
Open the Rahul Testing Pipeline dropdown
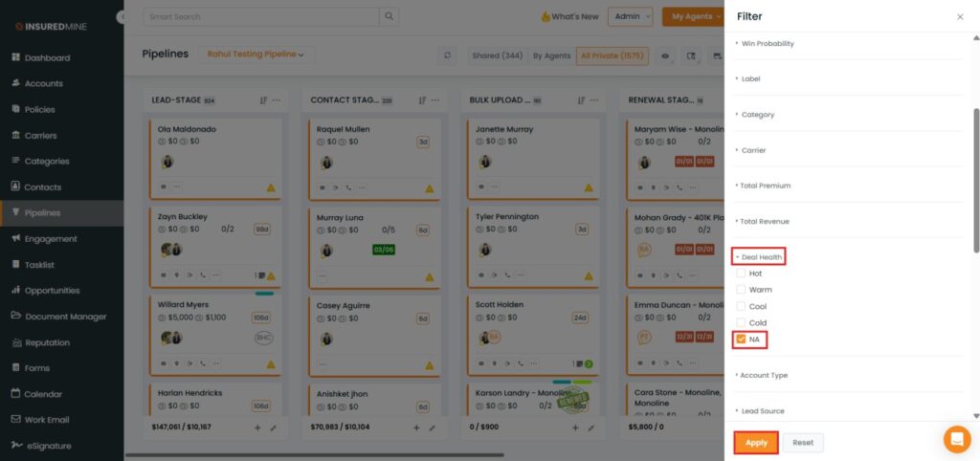[256, 55]
